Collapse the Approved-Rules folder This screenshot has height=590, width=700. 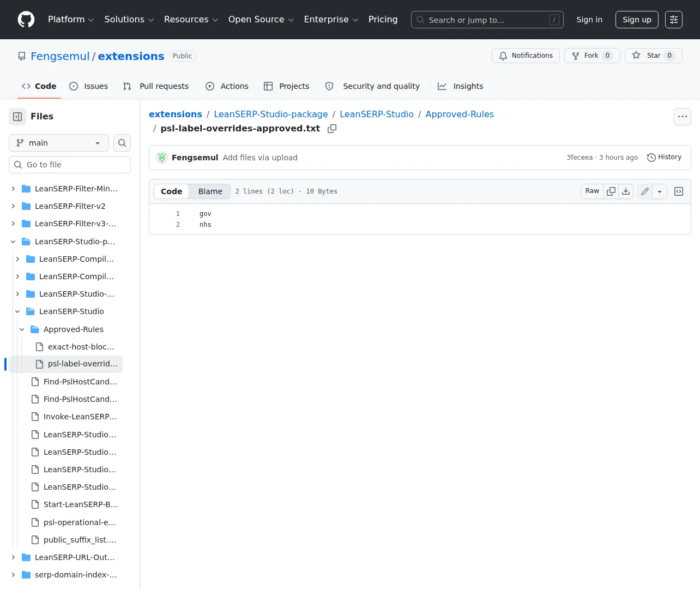tap(22, 329)
